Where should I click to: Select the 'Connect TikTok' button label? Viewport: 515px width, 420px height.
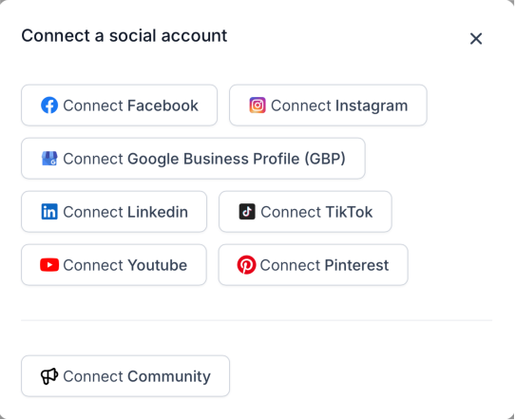point(316,212)
